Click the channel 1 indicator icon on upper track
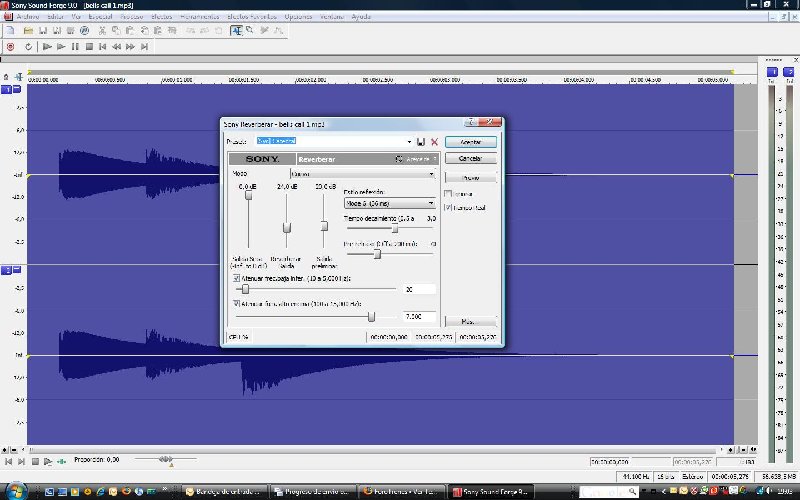 (7, 90)
